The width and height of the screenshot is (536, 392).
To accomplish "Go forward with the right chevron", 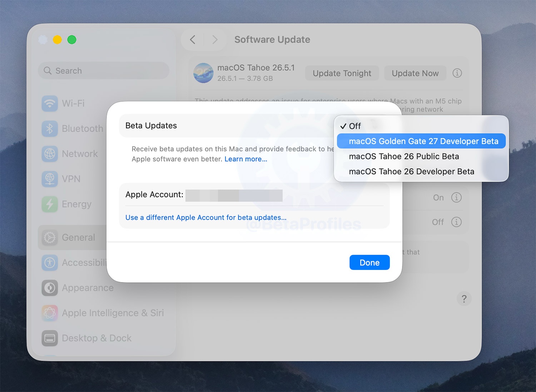I will (x=214, y=40).
